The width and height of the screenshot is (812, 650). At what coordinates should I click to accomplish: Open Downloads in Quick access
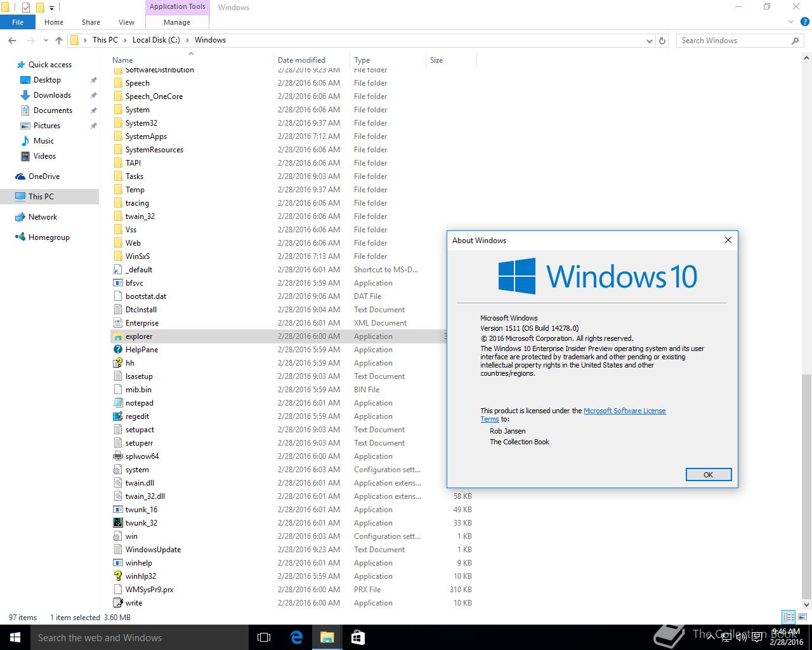(52, 95)
